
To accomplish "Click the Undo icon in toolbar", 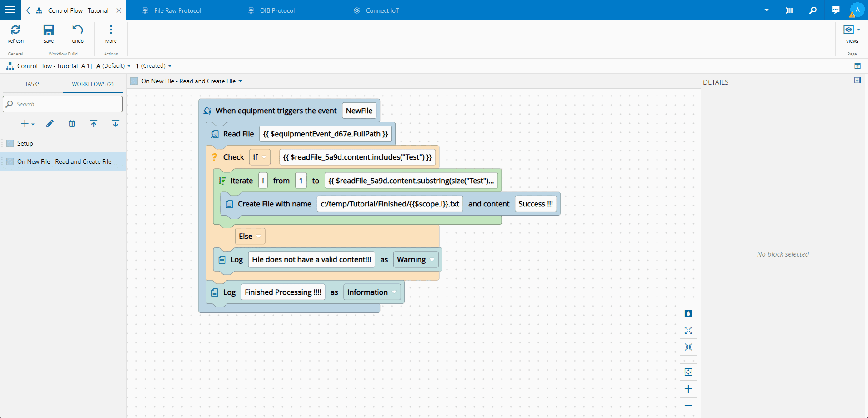I will pyautogui.click(x=78, y=30).
